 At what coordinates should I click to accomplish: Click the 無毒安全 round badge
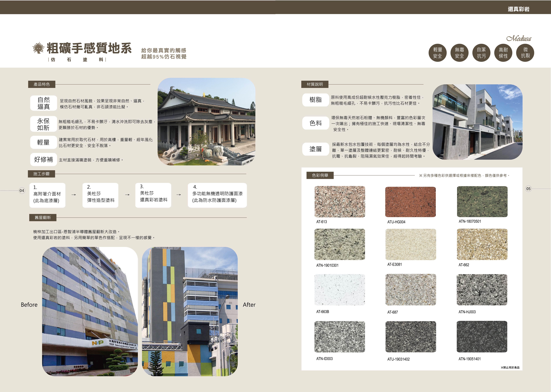coord(459,53)
